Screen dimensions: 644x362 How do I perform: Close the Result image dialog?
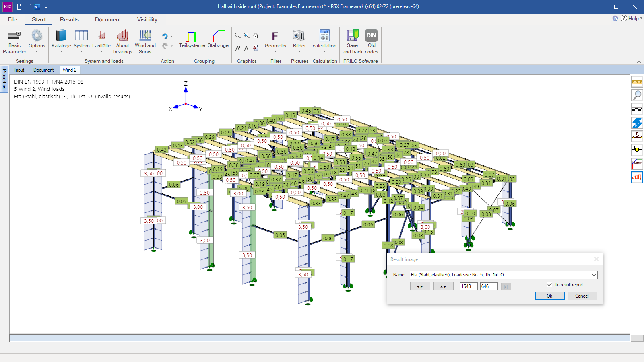(x=597, y=259)
